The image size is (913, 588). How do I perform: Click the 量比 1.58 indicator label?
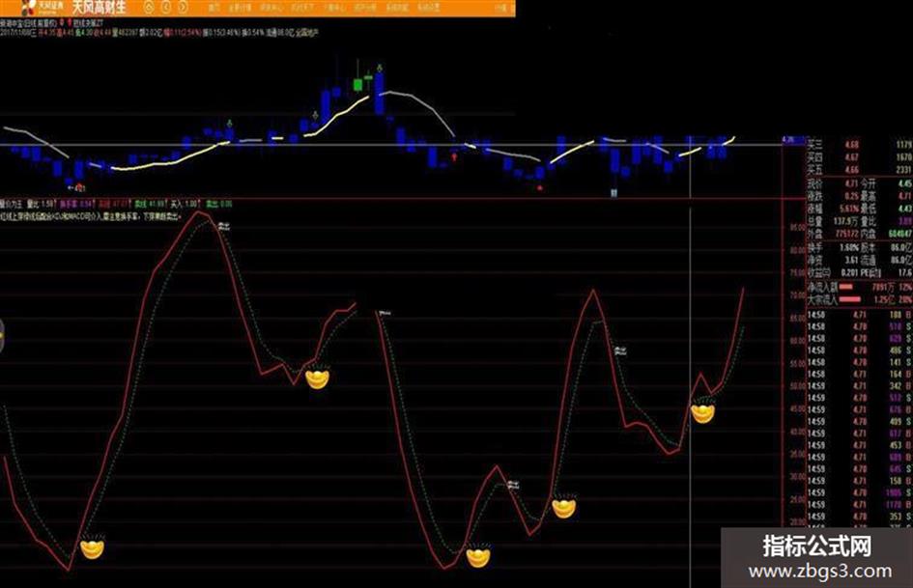[x=42, y=205]
